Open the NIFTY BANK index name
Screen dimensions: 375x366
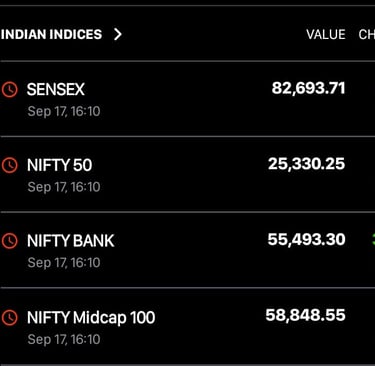(x=71, y=241)
